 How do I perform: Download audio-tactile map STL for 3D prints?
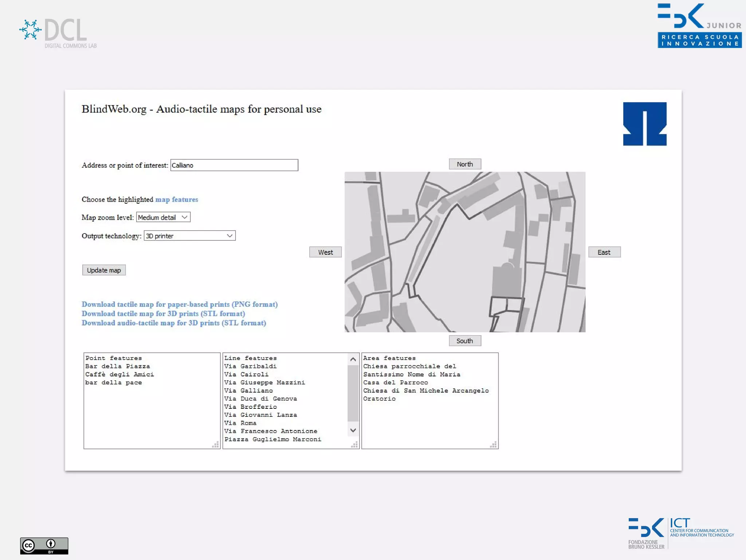(x=174, y=323)
